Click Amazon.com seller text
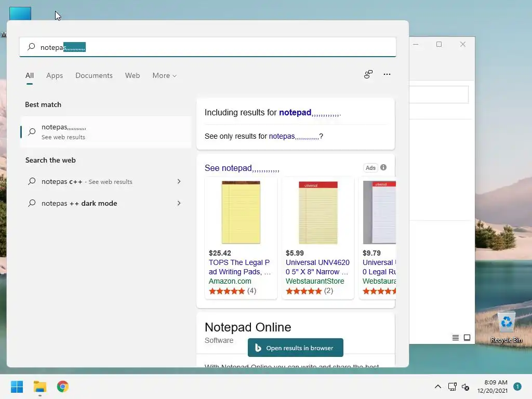 coord(230,281)
